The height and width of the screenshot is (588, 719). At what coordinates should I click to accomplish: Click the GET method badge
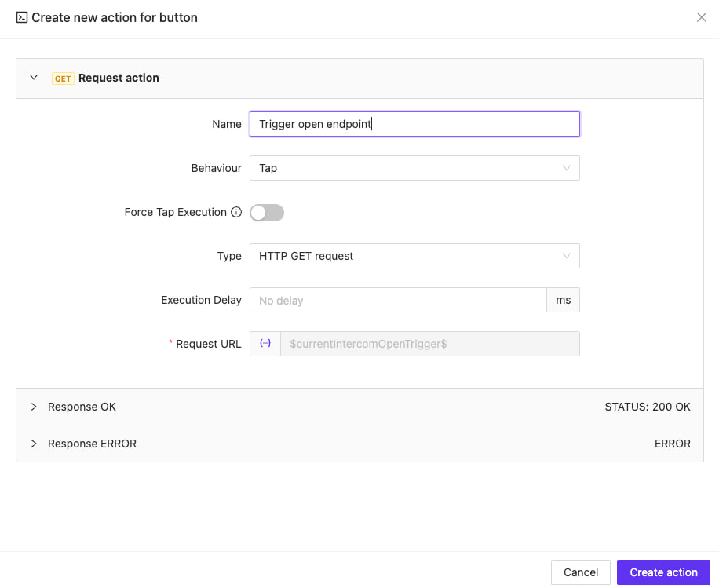tap(63, 78)
